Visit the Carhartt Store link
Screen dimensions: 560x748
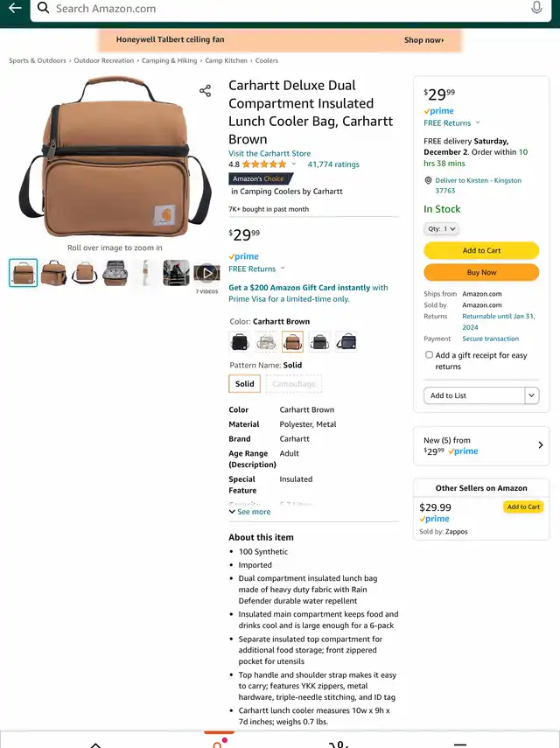[269, 153]
